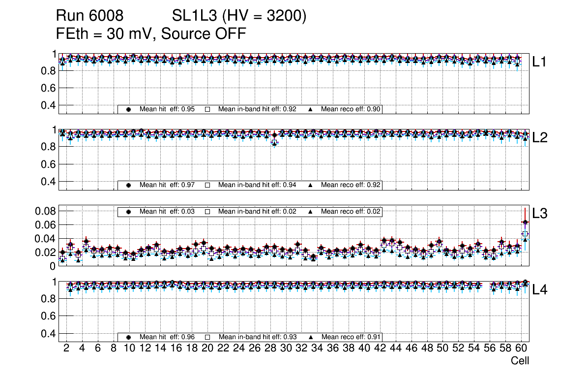The image size is (588, 380).
Task: Click the filled circle legend marker in L1
Action: tap(129, 109)
